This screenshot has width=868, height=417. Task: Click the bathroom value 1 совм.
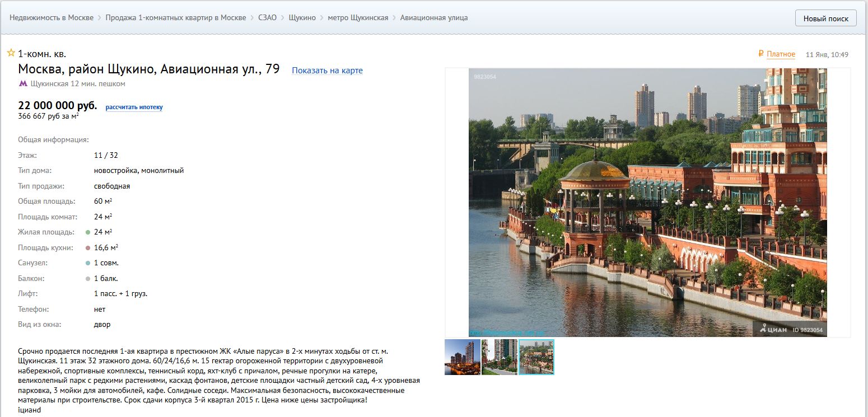click(x=106, y=263)
